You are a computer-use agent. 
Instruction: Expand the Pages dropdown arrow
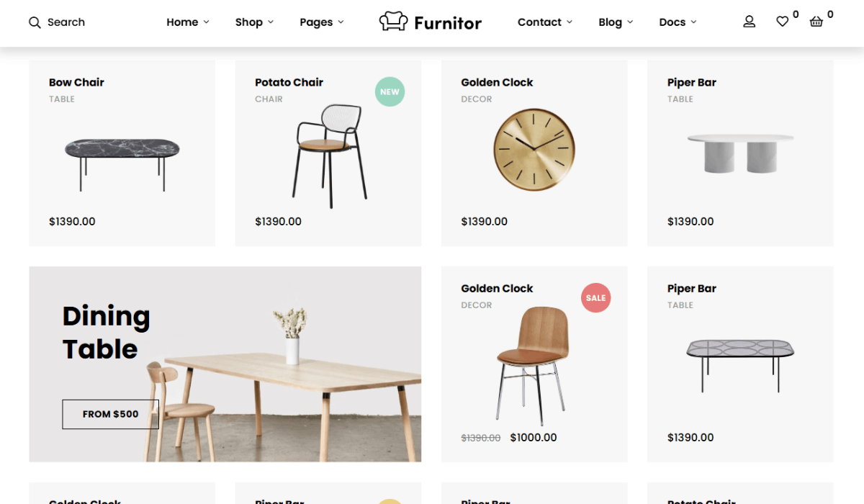coord(341,22)
